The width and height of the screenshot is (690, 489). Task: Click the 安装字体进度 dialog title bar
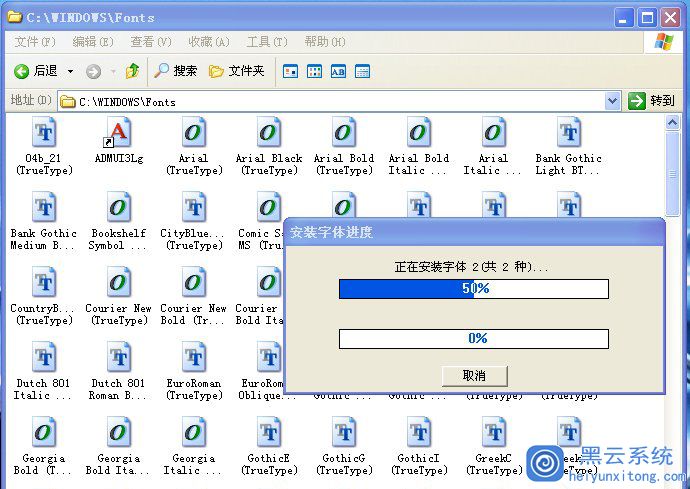[x=474, y=232]
